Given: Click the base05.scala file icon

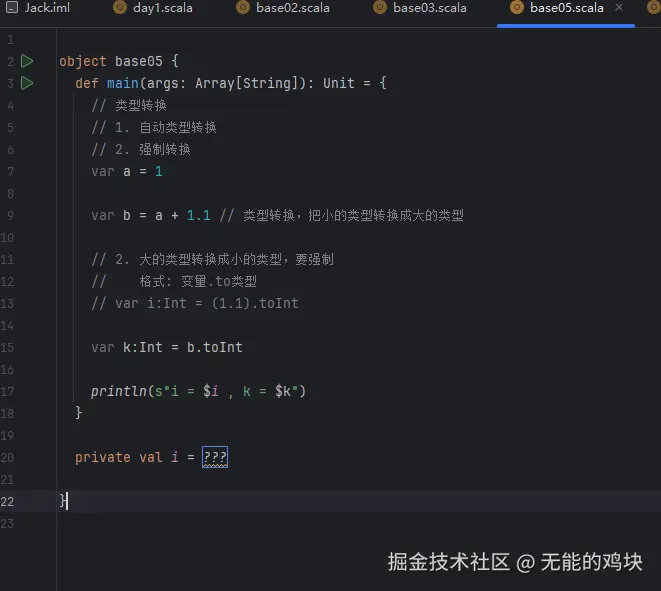Looking at the screenshot, I should [x=517, y=7].
